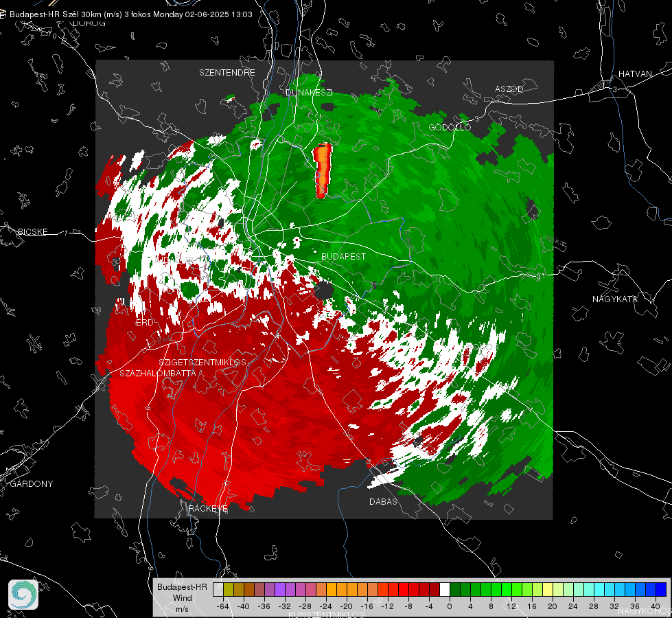Click the dark gray radar site spot near Budapest
This screenshot has width=672, height=618.
(324, 290)
